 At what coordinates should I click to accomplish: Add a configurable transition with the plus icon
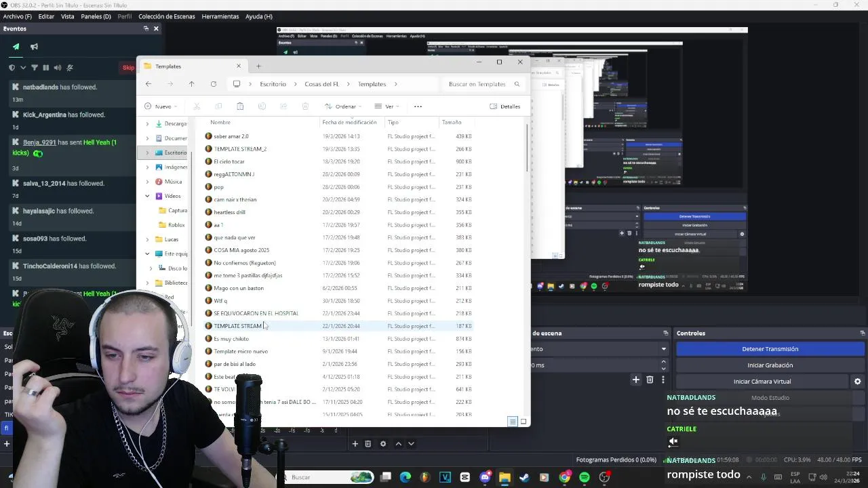click(x=635, y=380)
